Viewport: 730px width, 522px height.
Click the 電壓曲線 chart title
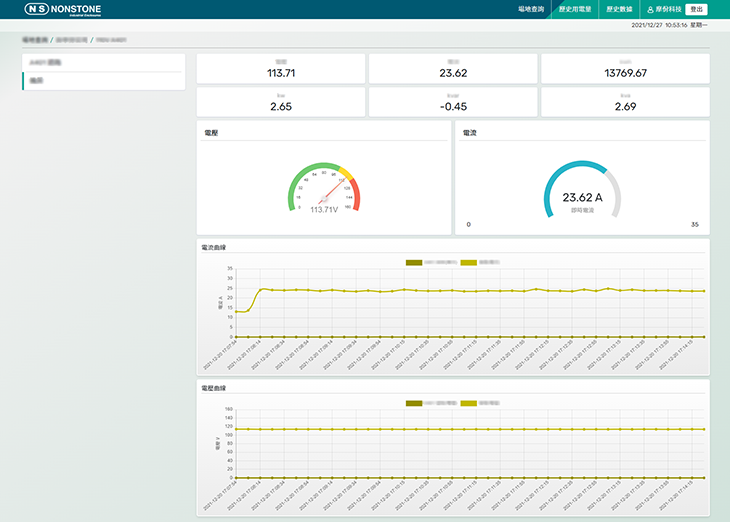click(214, 388)
